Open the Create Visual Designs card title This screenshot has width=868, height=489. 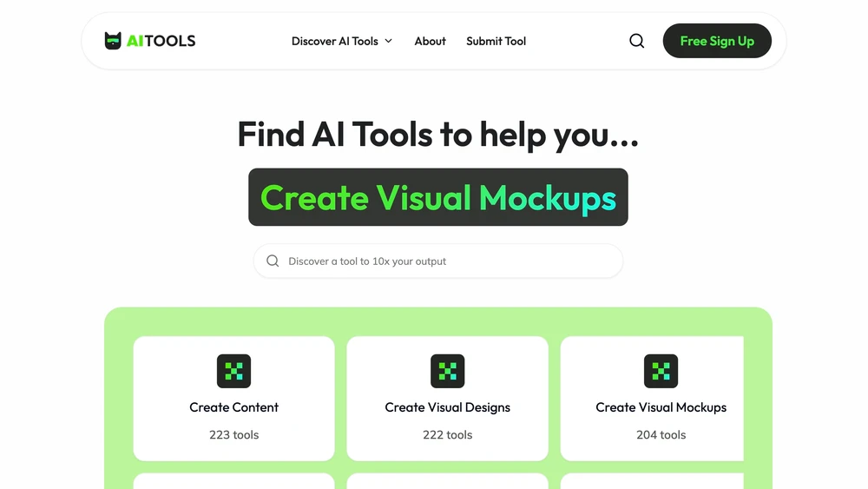(447, 407)
